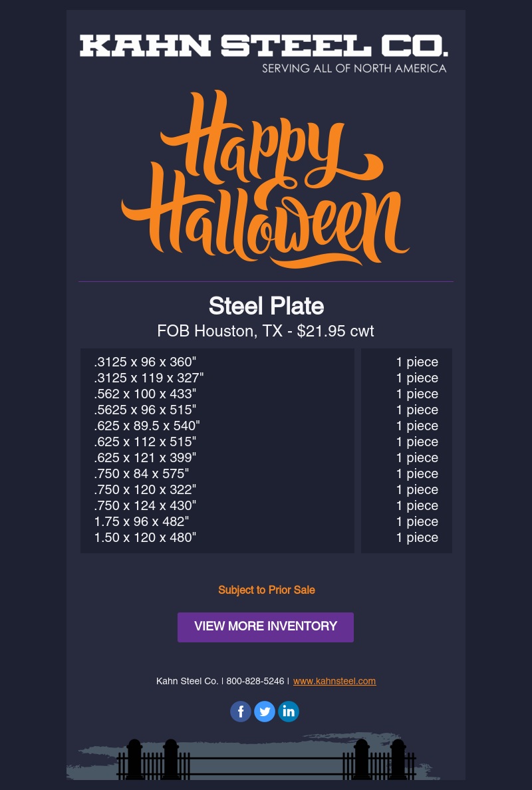The width and height of the screenshot is (532, 790).
Task: Click the 1.50 x 120 x 480 entry
Action: pyautogui.click(x=144, y=537)
